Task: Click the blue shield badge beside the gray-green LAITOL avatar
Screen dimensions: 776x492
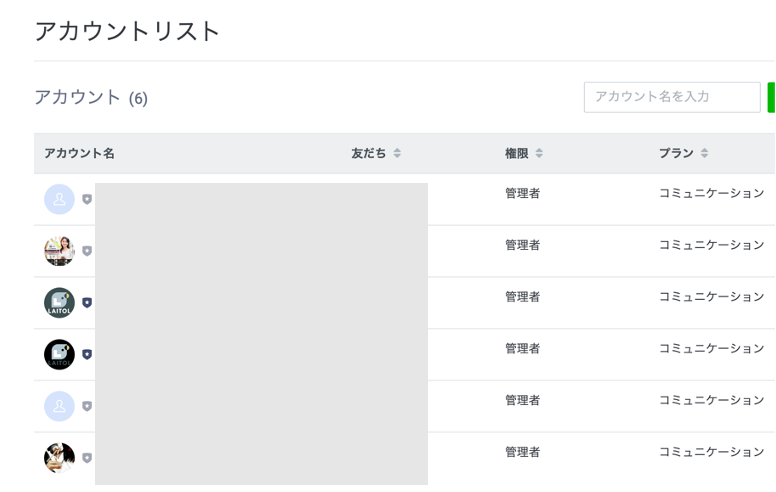Action: click(87, 303)
